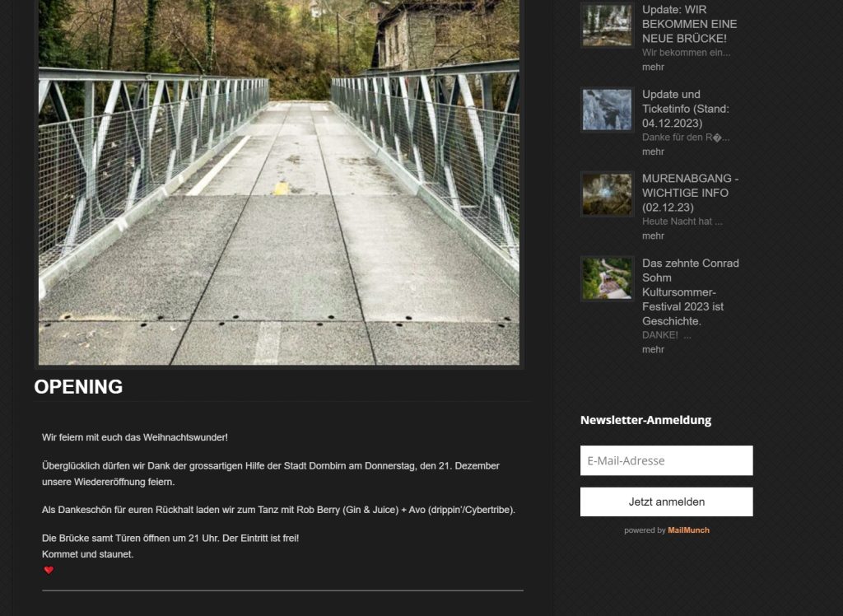Click the large bridge photo
This screenshot has width=843, height=616.
point(279,182)
